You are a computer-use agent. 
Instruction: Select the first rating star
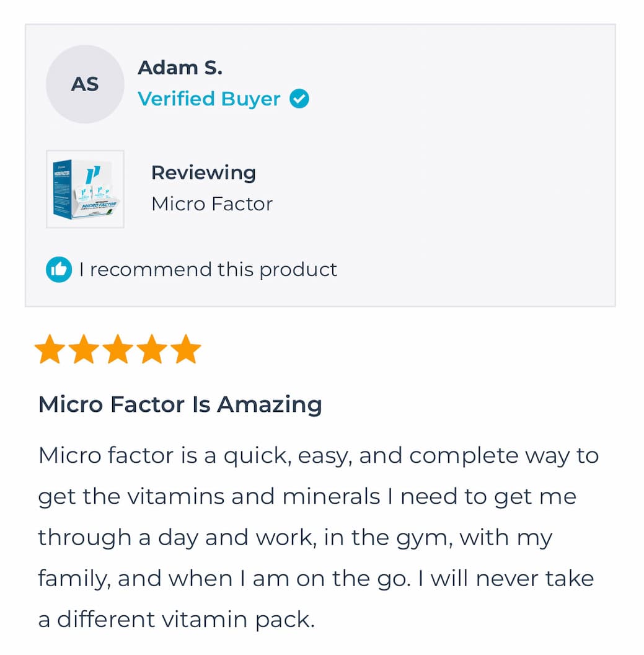50,350
